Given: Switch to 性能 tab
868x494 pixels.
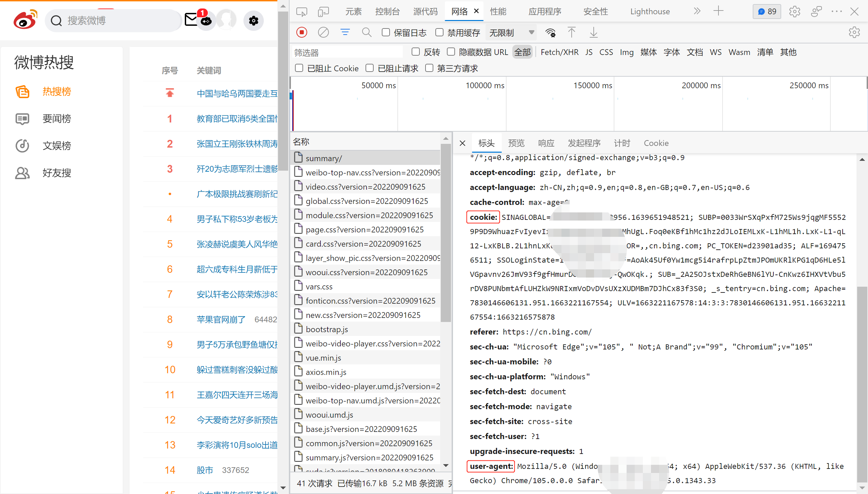Looking at the screenshot, I should [x=498, y=12].
